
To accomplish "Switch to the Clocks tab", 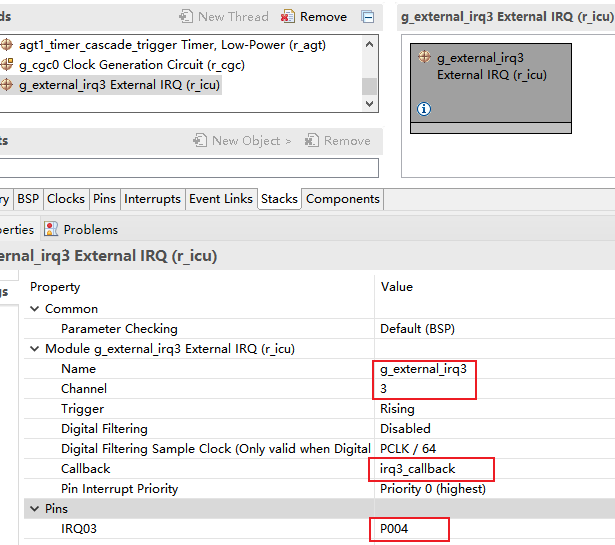I will tap(66, 199).
